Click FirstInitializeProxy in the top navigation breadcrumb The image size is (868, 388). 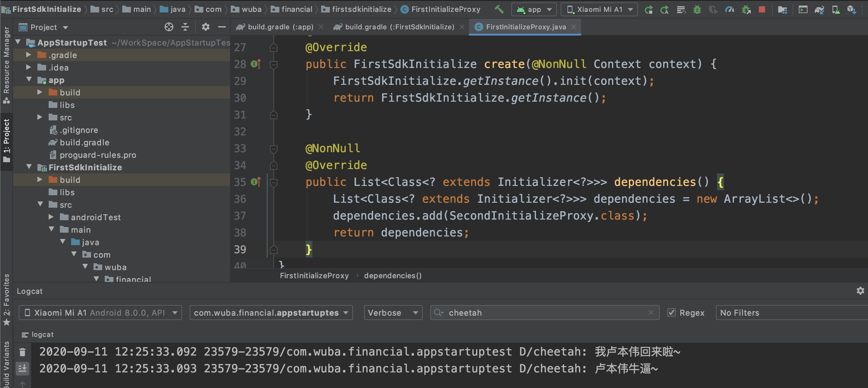tap(441, 9)
